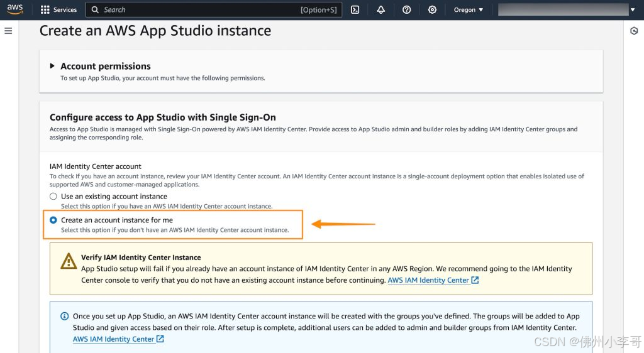The image size is (644, 353).
Task: Click the Services label in top bar
Action: [65, 10]
